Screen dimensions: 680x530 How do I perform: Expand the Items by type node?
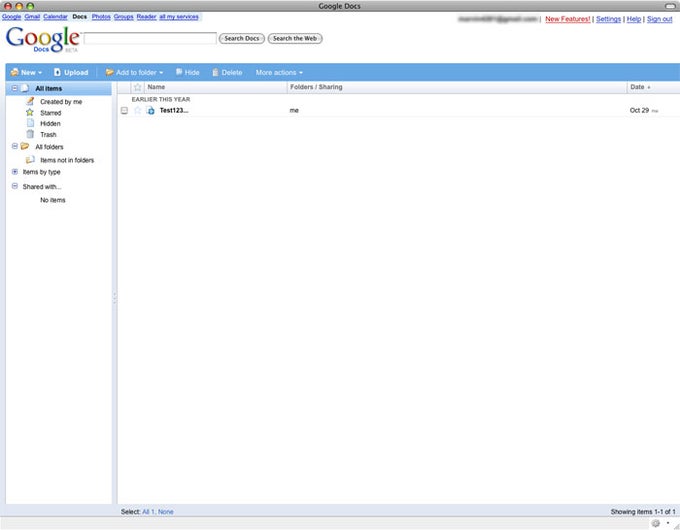[x=15, y=172]
